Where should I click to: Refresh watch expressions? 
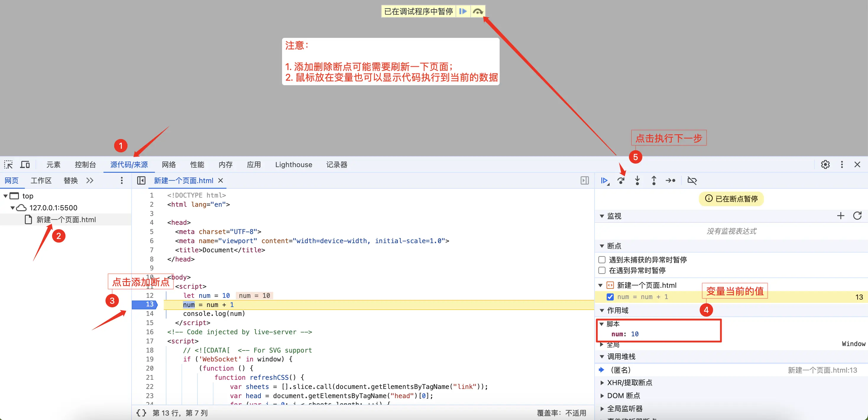(x=857, y=216)
